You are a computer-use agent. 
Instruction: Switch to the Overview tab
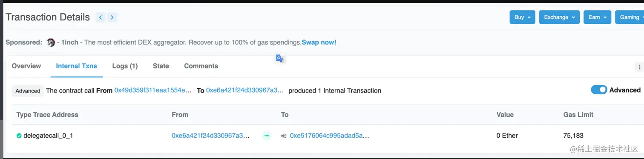(26, 66)
